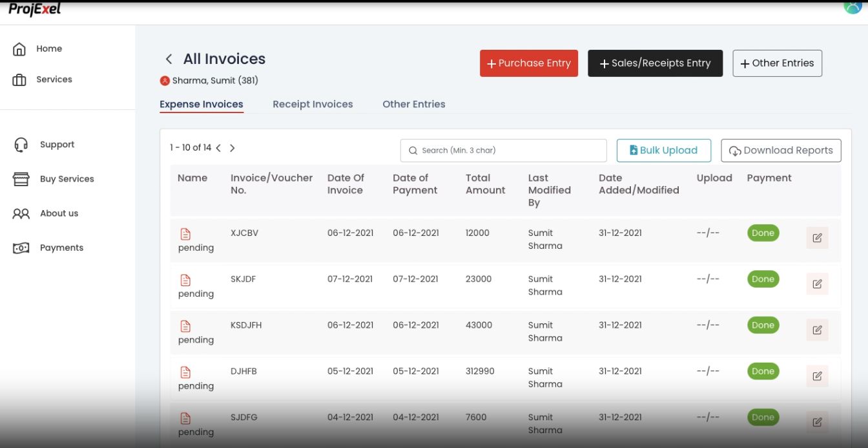Select the amount 12000
868x448 pixels.
(477, 233)
